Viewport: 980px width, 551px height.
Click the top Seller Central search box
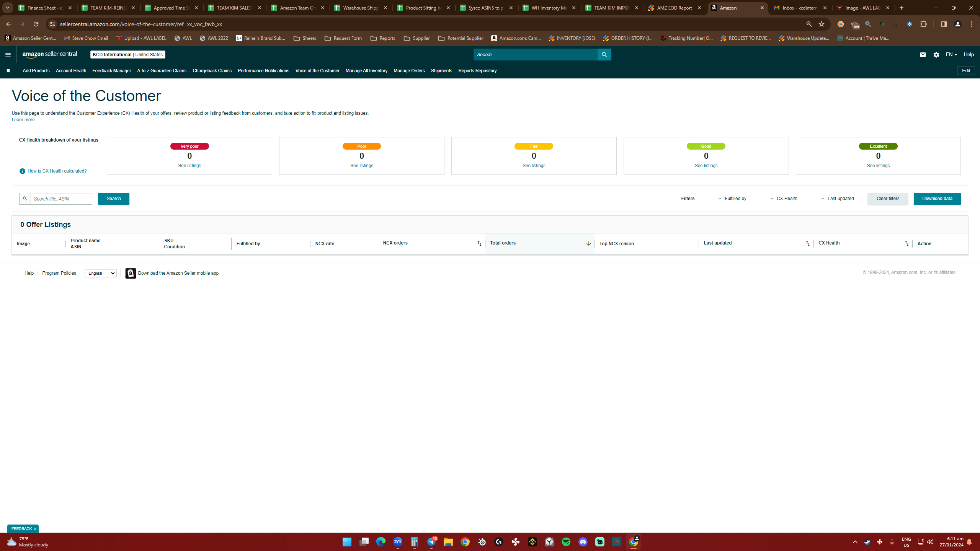pyautogui.click(x=535, y=55)
